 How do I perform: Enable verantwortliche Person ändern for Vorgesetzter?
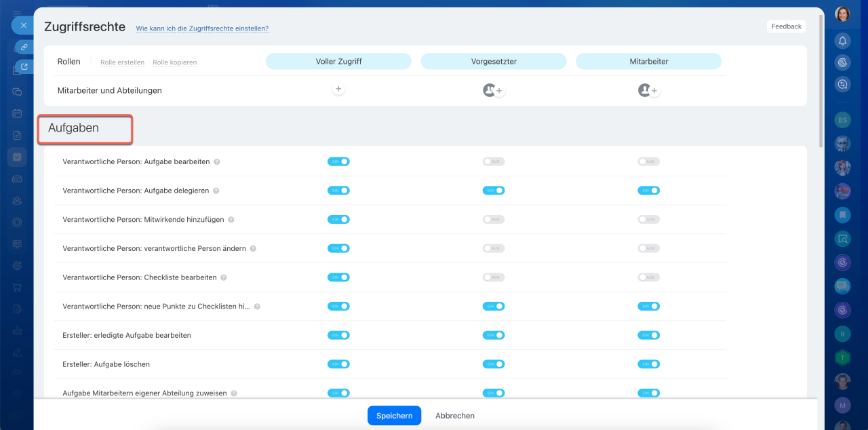[494, 248]
